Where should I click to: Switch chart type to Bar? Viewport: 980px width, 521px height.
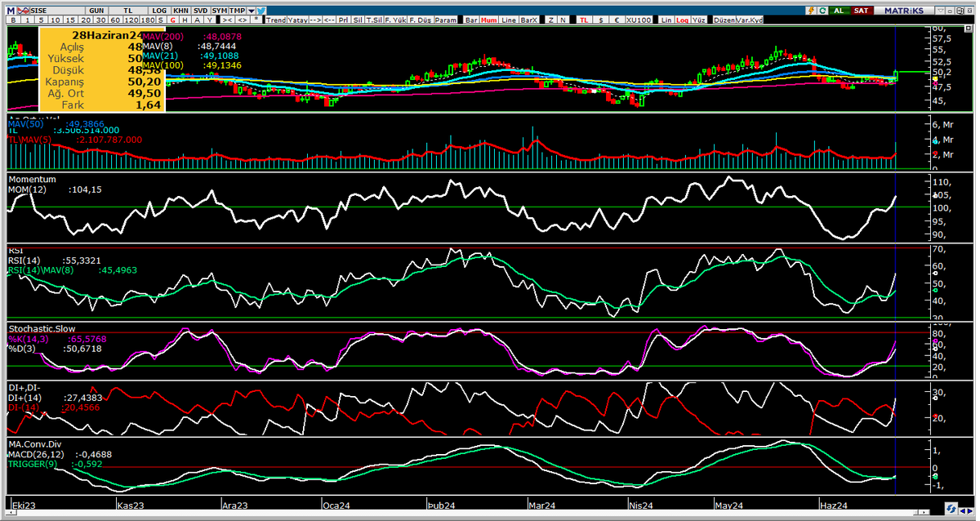click(x=470, y=20)
